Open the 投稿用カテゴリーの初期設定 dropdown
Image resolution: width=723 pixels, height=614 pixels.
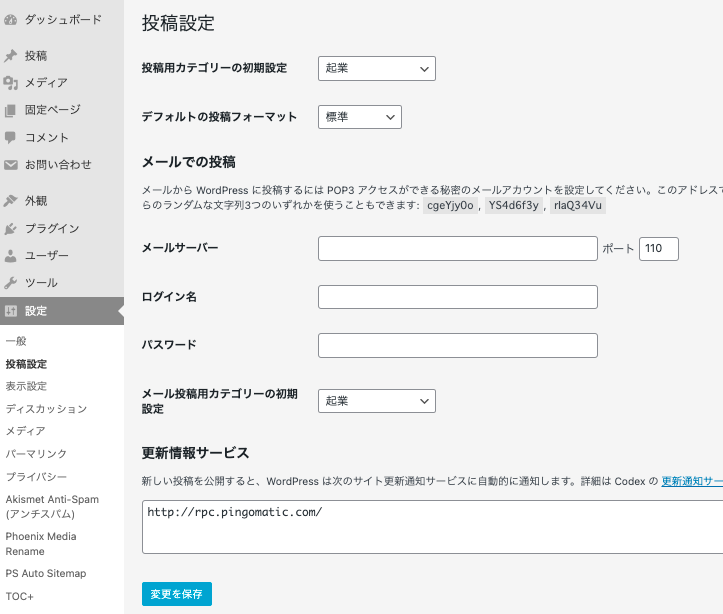[x=377, y=68]
